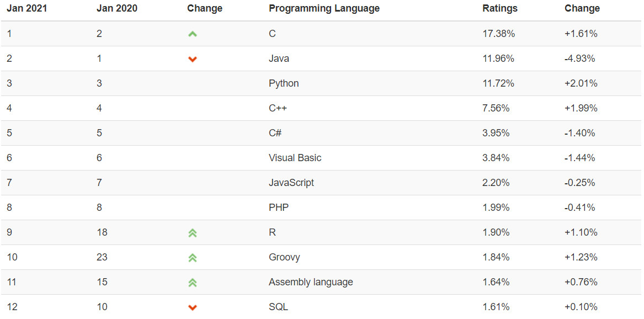Screen dimensions: 644x319
Task: Click Groovy's Jan 2020 rank of 23
Action: coord(102,257)
